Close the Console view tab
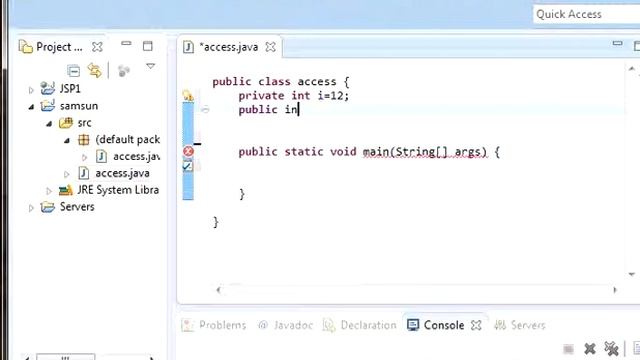This screenshot has height=360, width=640. pos(476,325)
